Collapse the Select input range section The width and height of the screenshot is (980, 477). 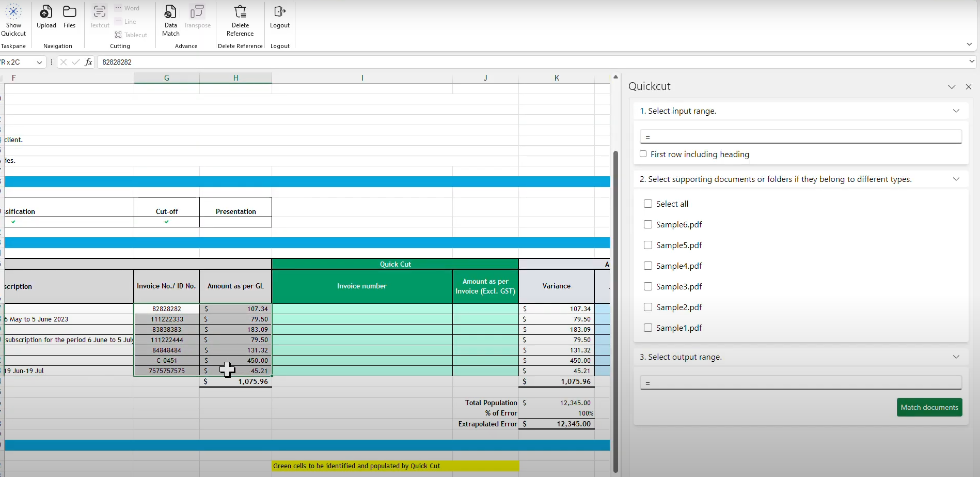click(956, 111)
